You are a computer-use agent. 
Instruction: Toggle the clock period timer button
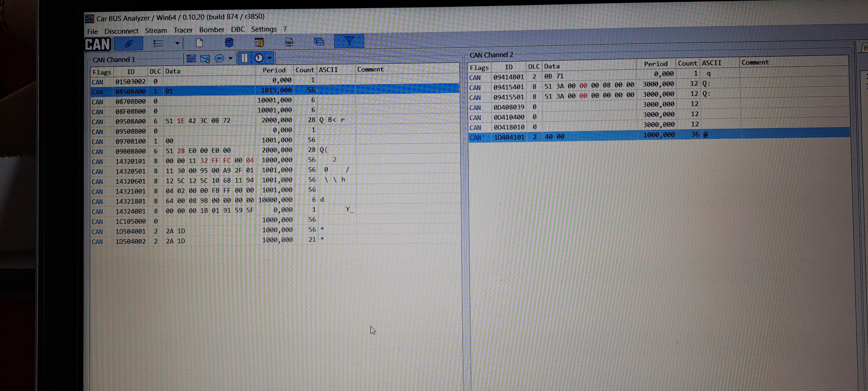(x=259, y=58)
